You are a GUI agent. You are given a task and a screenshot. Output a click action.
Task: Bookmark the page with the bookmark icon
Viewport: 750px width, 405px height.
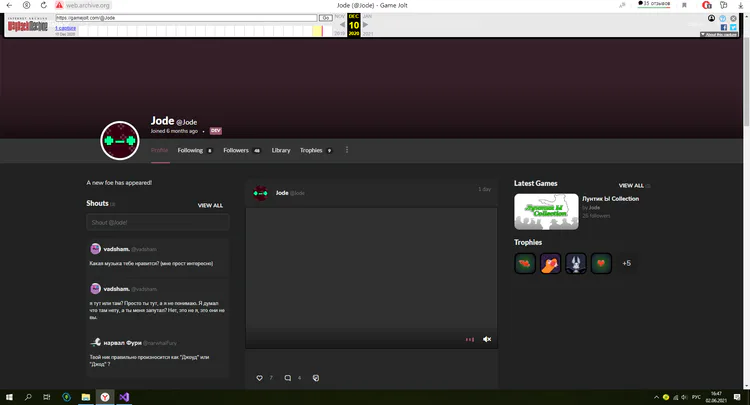click(684, 5)
